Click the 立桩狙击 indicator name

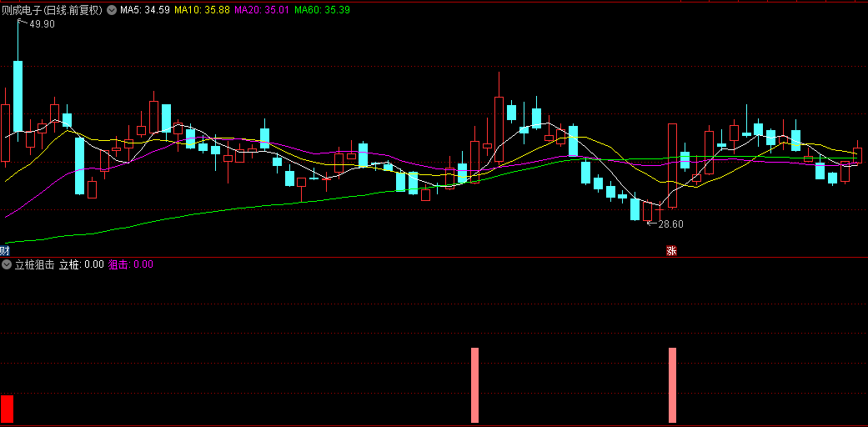(x=34, y=264)
